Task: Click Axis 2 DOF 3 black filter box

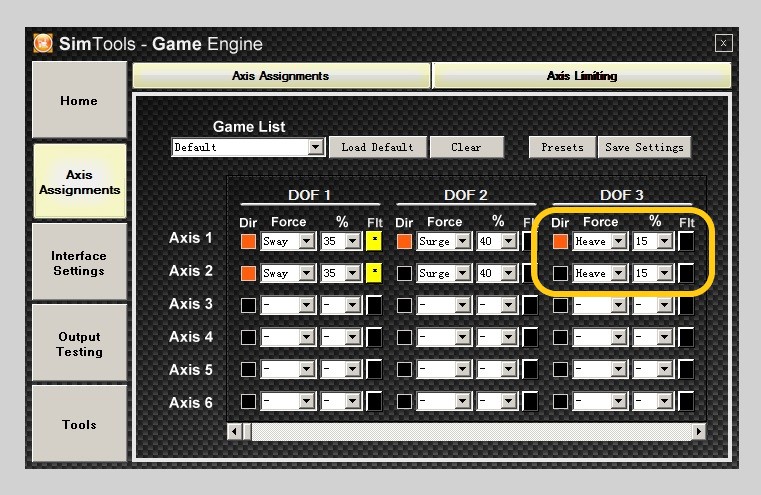Action: [x=686, y=273]
